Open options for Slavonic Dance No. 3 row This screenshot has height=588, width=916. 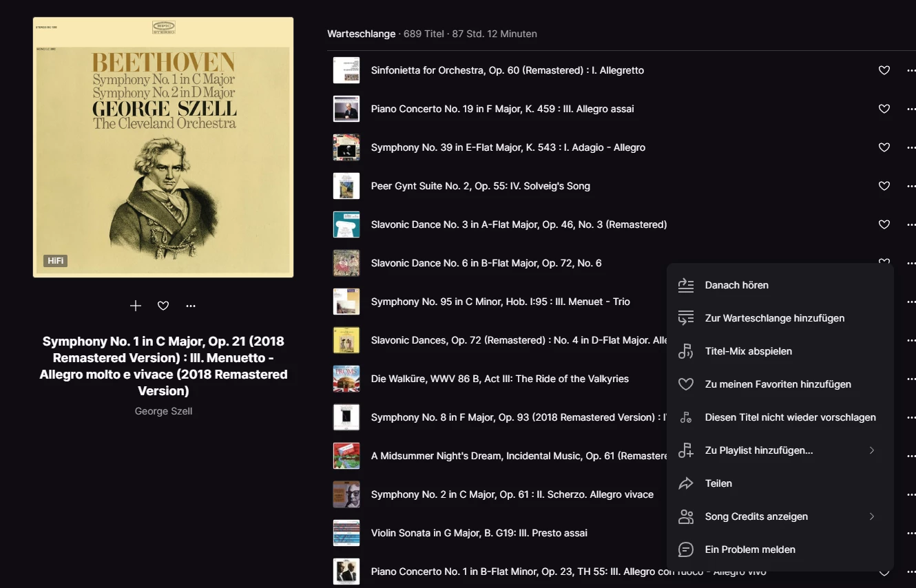[x=911, y=224]
